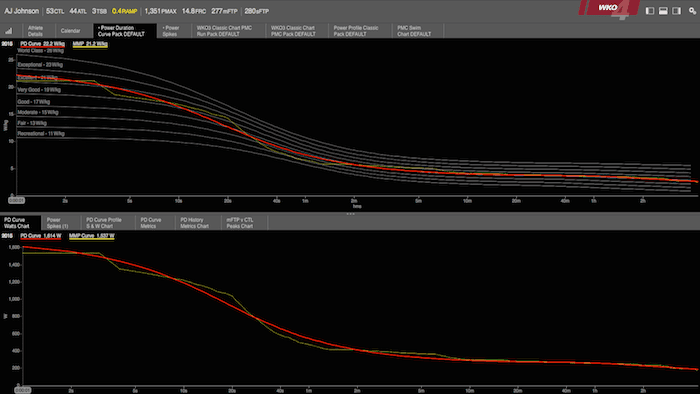Open WKO3 Classic Chart PMC Run Pack tab
The height and width of the screenshot is (394, 700).
pyautogui.click(x=225, y=31)
